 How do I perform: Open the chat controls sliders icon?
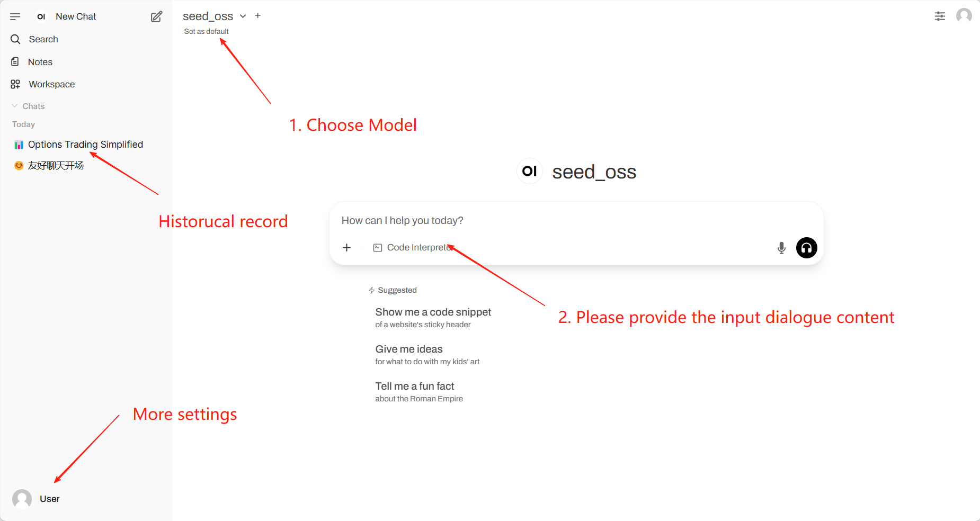[x=940, y=16]
